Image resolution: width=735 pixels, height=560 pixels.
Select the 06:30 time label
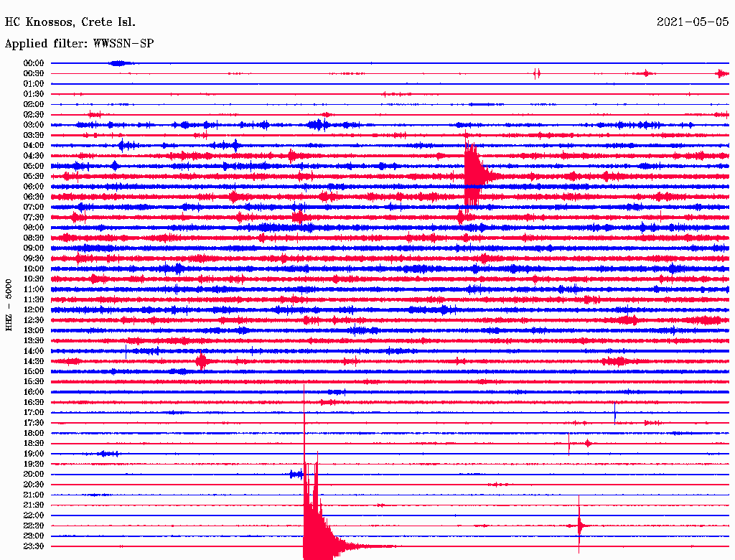[x=34, y=197]
